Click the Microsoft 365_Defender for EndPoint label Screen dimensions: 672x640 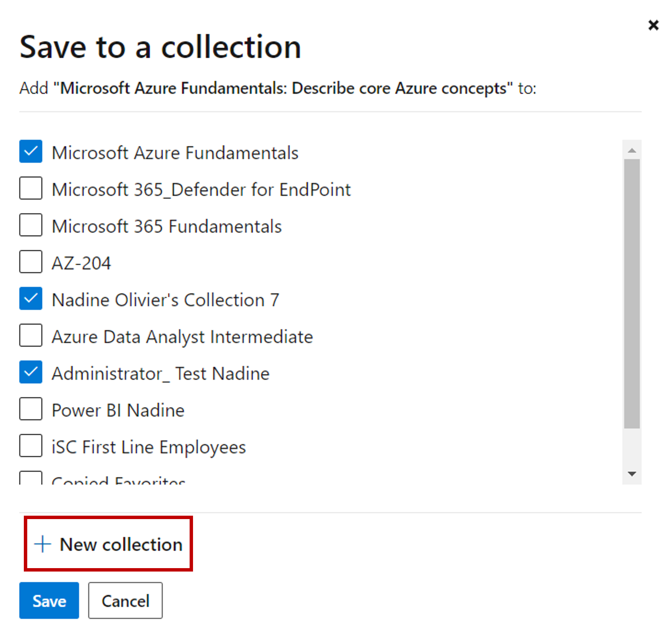click(202, 189)
